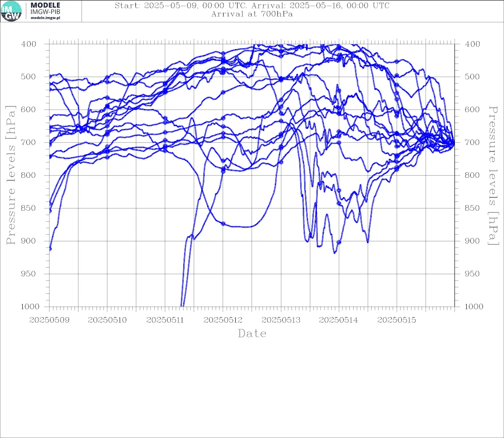Click the IMGW-PIB label
Image resolution: width=504 pixels, height=438 pixels.
[x=45, y=12]
